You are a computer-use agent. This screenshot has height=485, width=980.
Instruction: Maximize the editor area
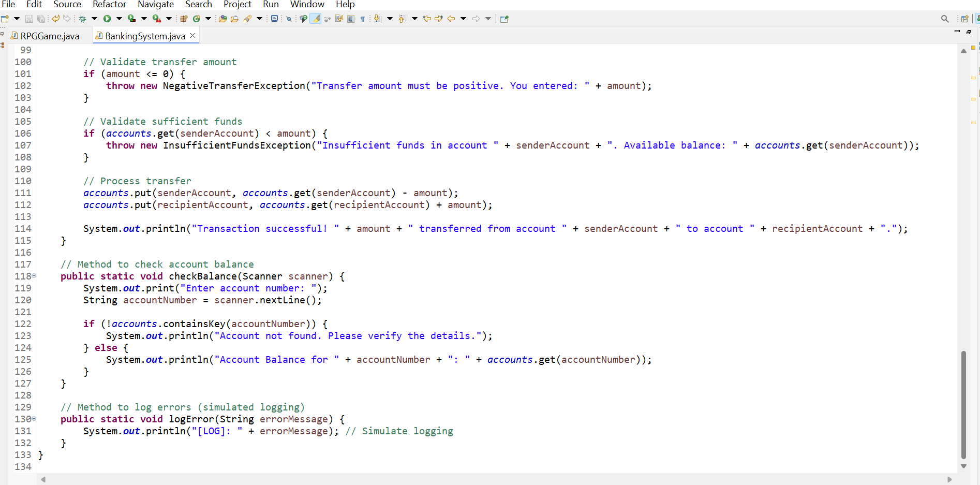pyautogui.click(x=969, y=32)
